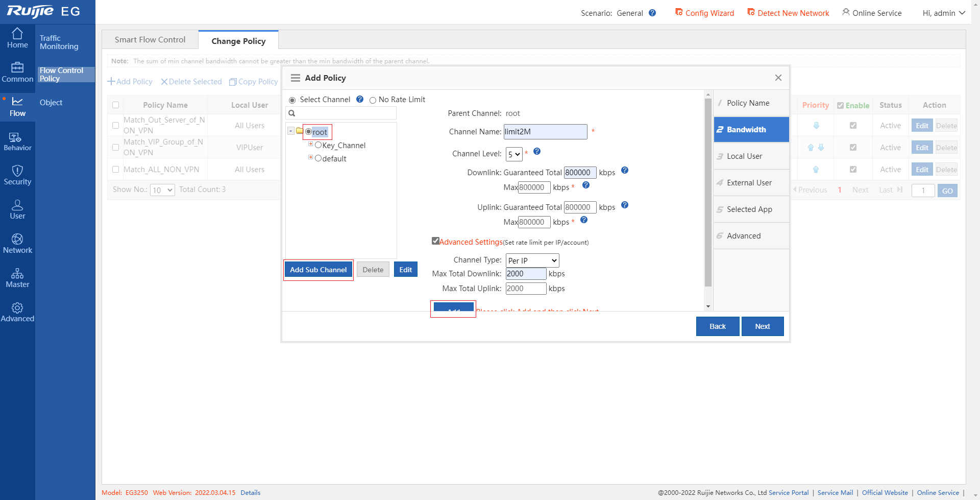Select the No Rate Limit radio button
Image resolution: width=980 pixels, height=500 pixels.
(373, 100)
